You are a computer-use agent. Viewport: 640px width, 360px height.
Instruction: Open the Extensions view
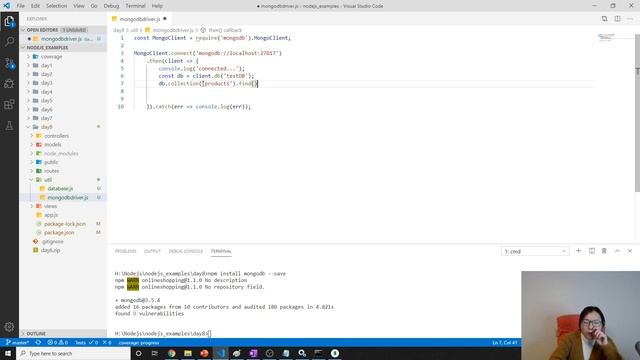tap(9, 104)
